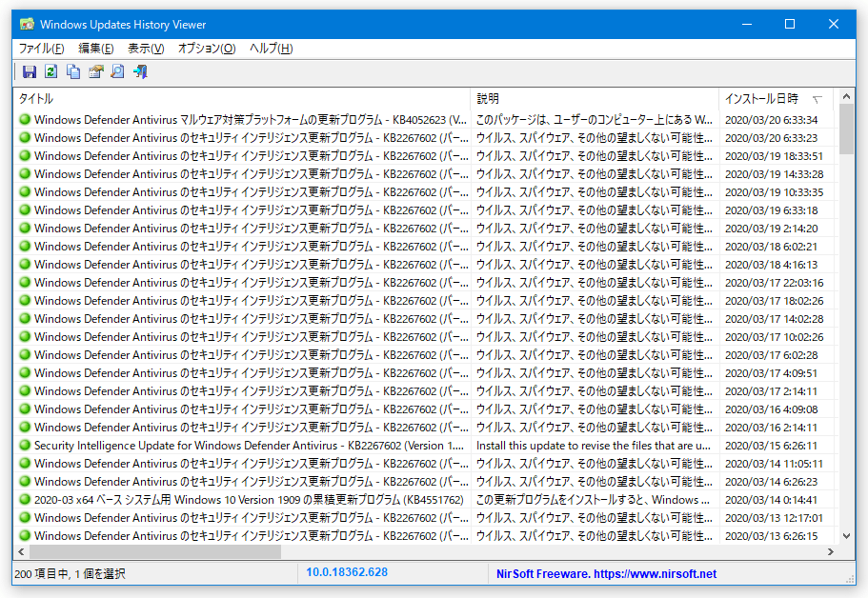Click green icon of the 2020/03/14 11:05:11 row
This screenshot has height=598, width=868.
click(25, 463)
